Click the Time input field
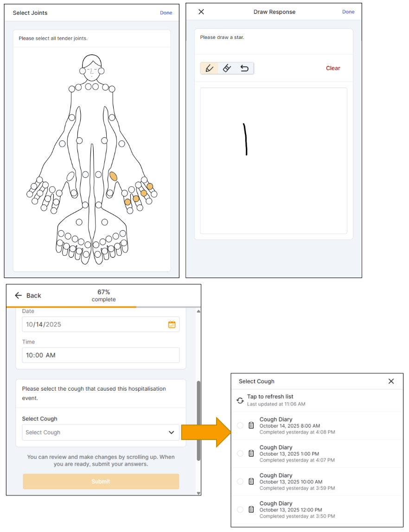The height and width of the screenshot is (532, 409). (x=101, y=355)
